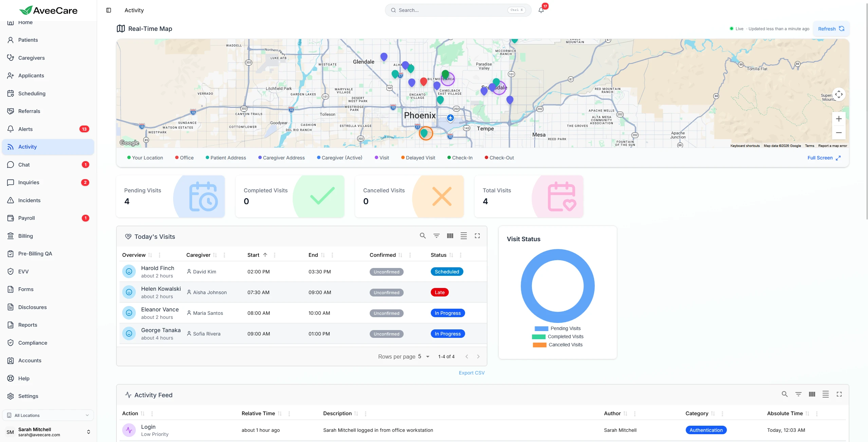Image resolution: width=868 pixels, height=442 pixels.
Task: Zoom out on the map
Action: 839,133
